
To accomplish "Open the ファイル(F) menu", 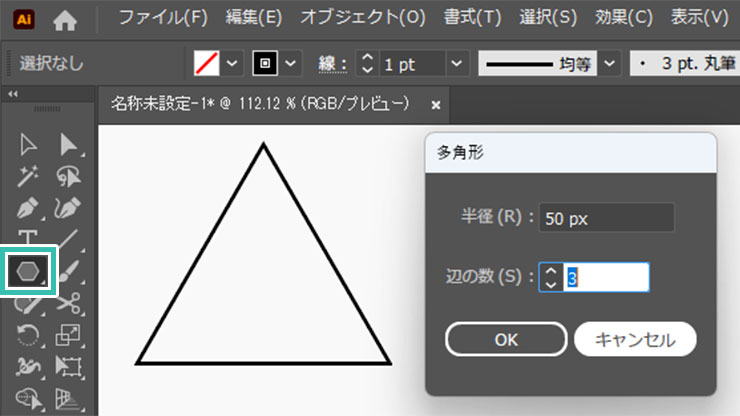I will click(x=163, y=18).
